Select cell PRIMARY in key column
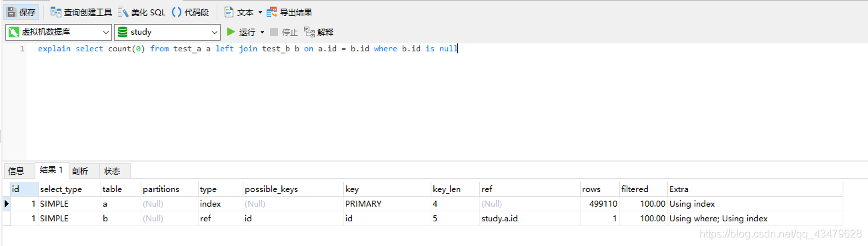 (387, 203)
